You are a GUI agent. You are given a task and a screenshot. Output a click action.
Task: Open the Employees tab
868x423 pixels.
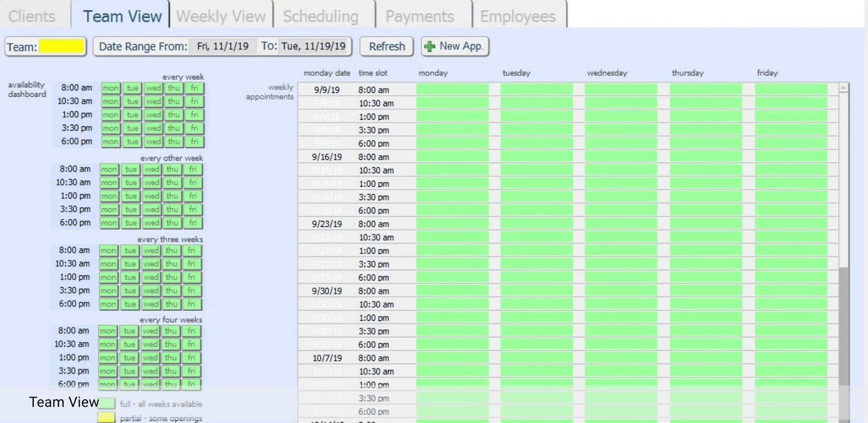coord(518,16)
